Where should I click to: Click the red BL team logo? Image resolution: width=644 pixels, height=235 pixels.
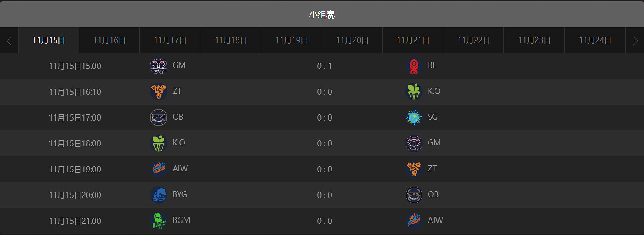point(414,66)
